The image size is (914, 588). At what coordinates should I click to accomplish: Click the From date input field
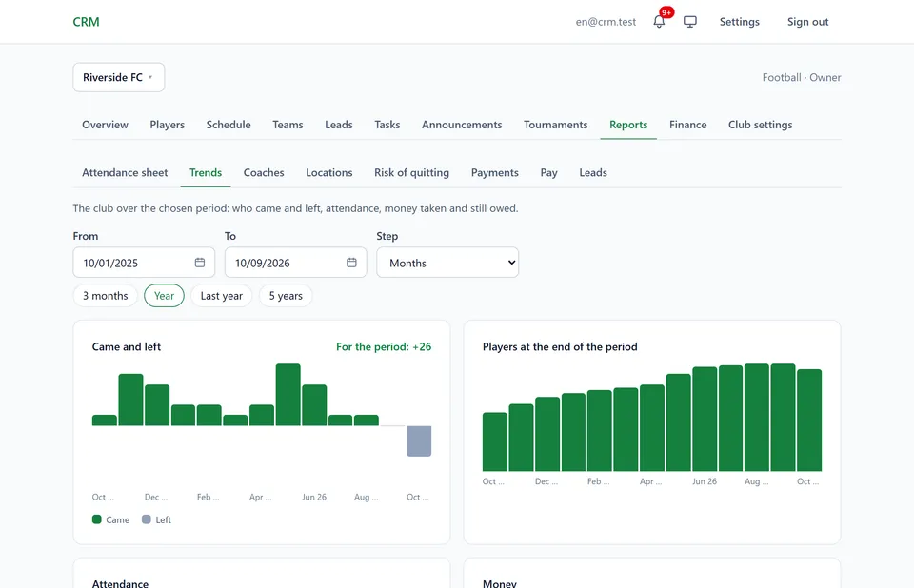(144, 263)
